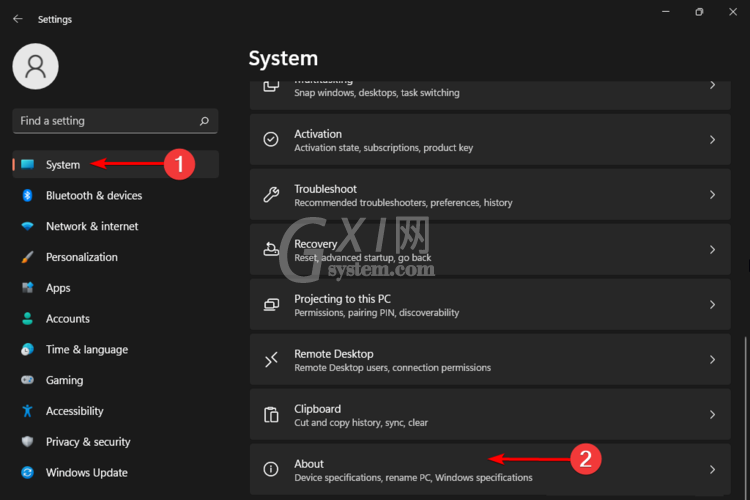Open Privacy & security section
The height and width of the screenshot is (500, 750).
[x=115, y=441]
